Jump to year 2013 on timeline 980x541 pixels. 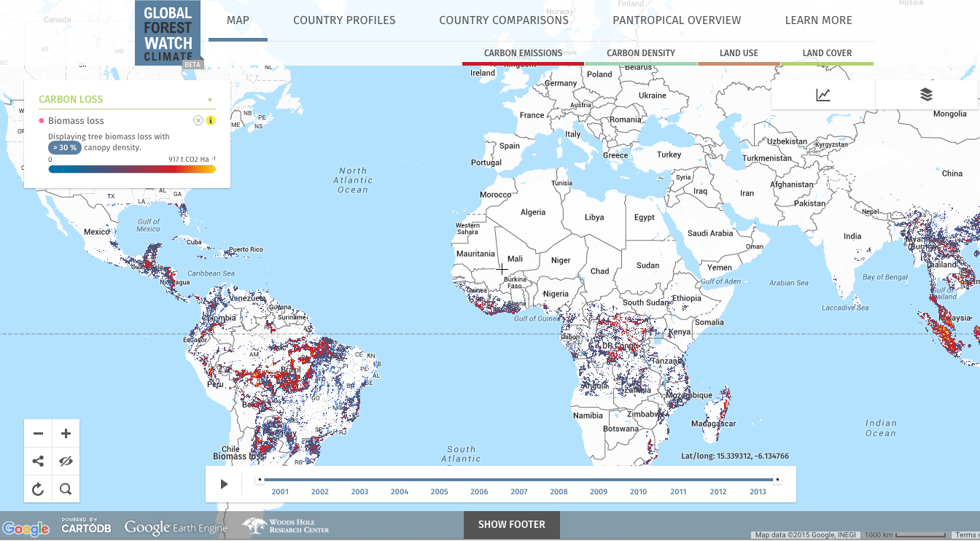[x=758, y=491]
